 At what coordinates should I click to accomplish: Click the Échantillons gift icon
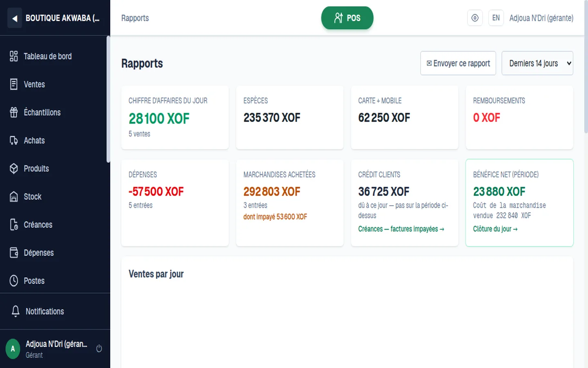14,112
